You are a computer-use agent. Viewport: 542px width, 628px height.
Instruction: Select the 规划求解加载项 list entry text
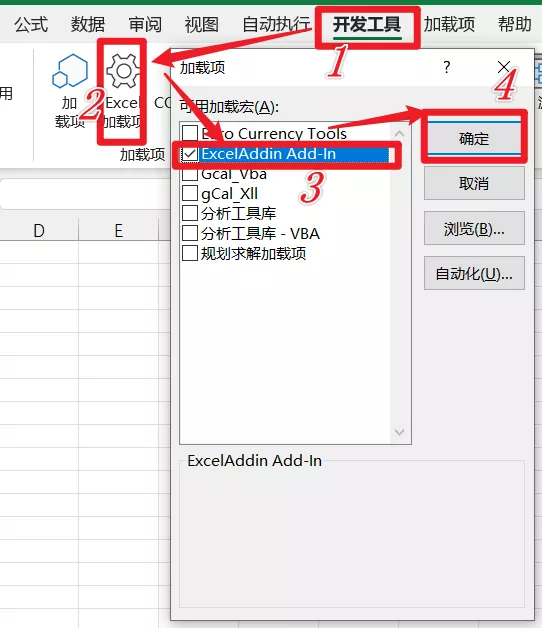pos(253,253)
